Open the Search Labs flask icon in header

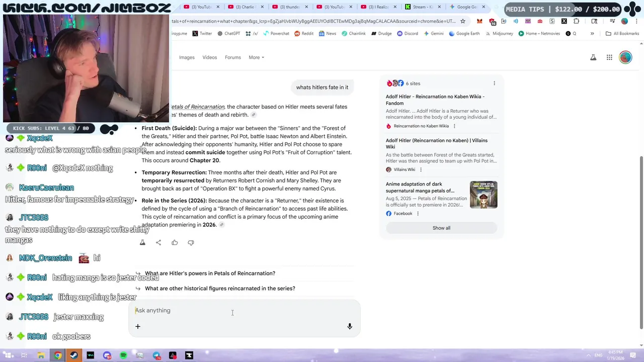tap(593, 57)
